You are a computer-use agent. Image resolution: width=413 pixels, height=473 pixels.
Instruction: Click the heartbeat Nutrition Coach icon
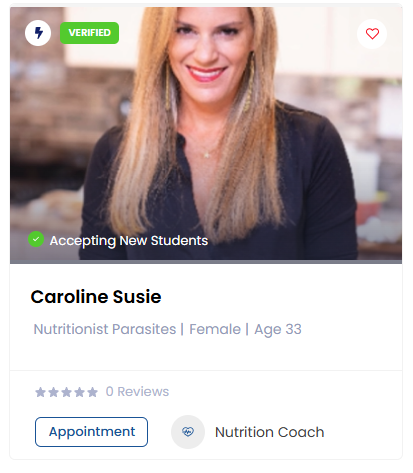pyautogui.click(x=188, y=432)
